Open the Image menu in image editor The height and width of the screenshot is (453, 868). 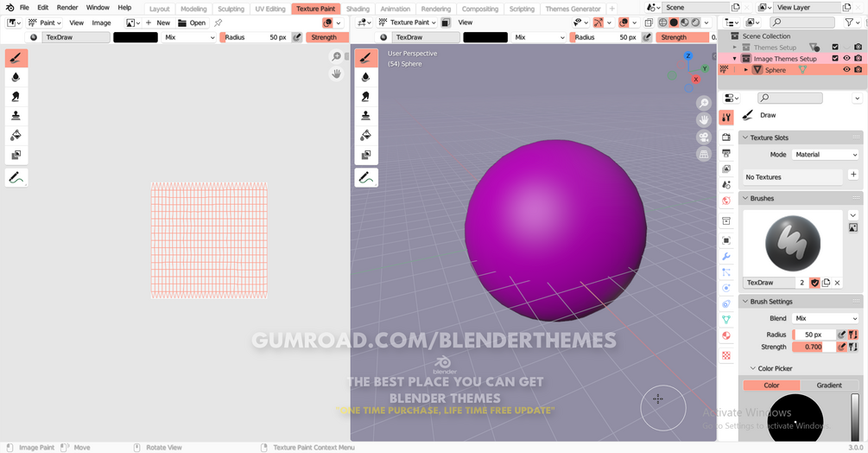(x=101, y=22)
